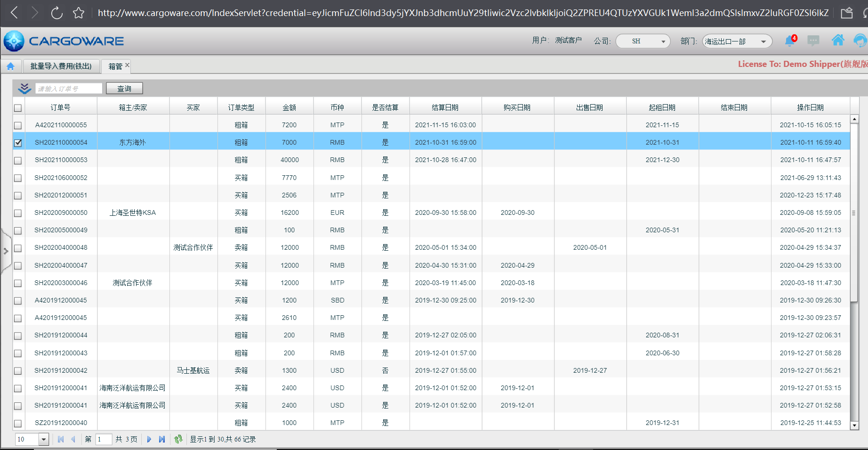
Task: Jump to the last page of records
Action: pos(162,439)
